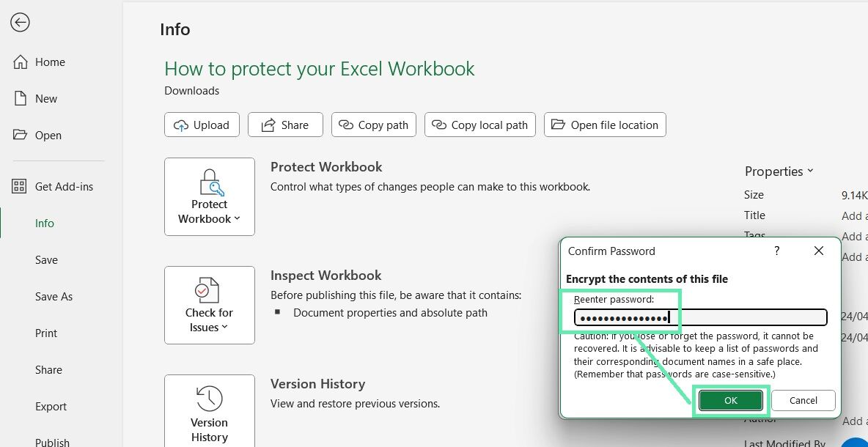Viewport: 868px width, 447px height.
Task: Expand Check for Issues dropdown
Action: (x=209, y=306)
